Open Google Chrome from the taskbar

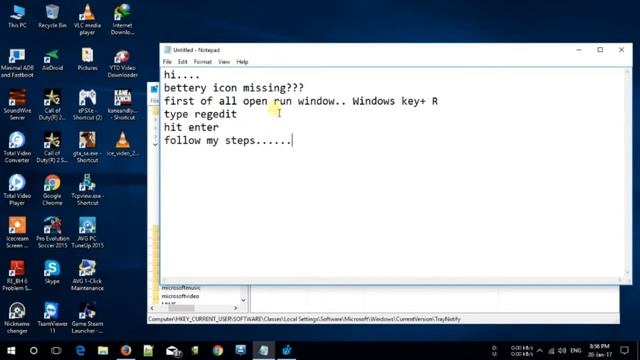pos(218,351)
